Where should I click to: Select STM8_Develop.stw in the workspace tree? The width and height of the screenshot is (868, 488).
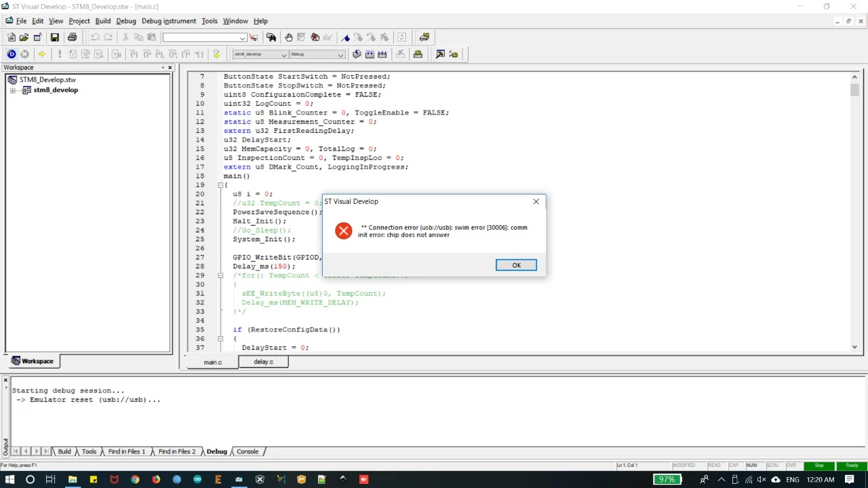(x=47, y=80)
